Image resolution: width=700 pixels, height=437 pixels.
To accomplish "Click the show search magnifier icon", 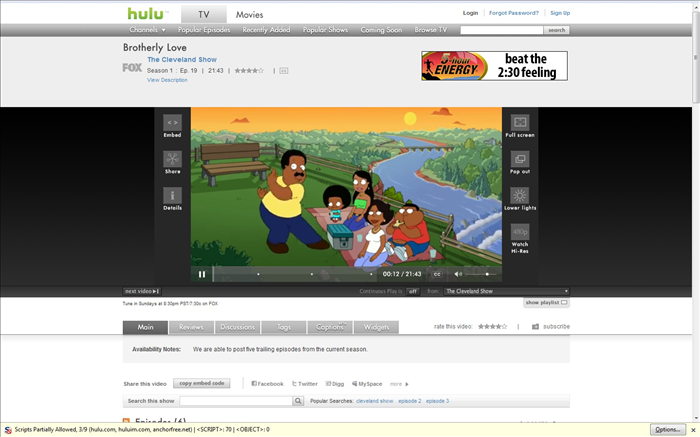I will tap(298, 401).
